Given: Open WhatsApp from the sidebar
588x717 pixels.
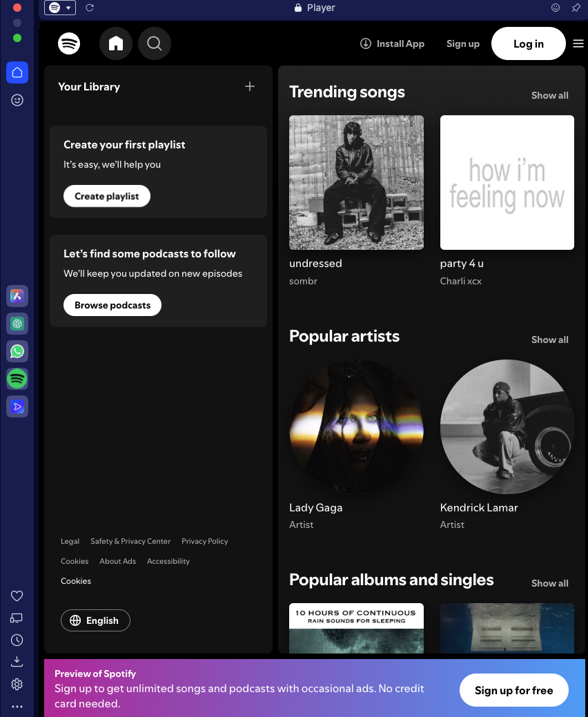Looking at the screenshot, I should tap(17, 351).
